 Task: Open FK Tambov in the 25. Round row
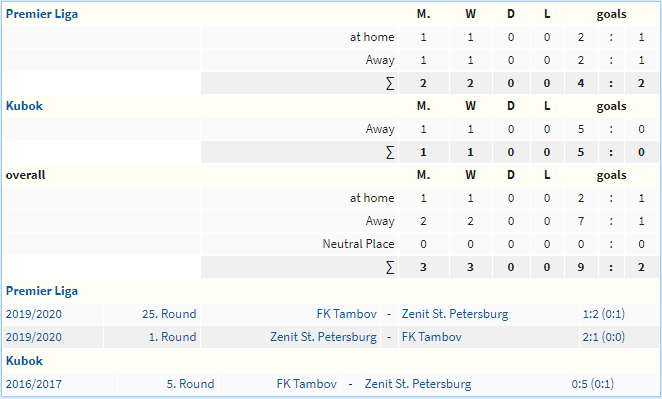[x=347, y=314]
